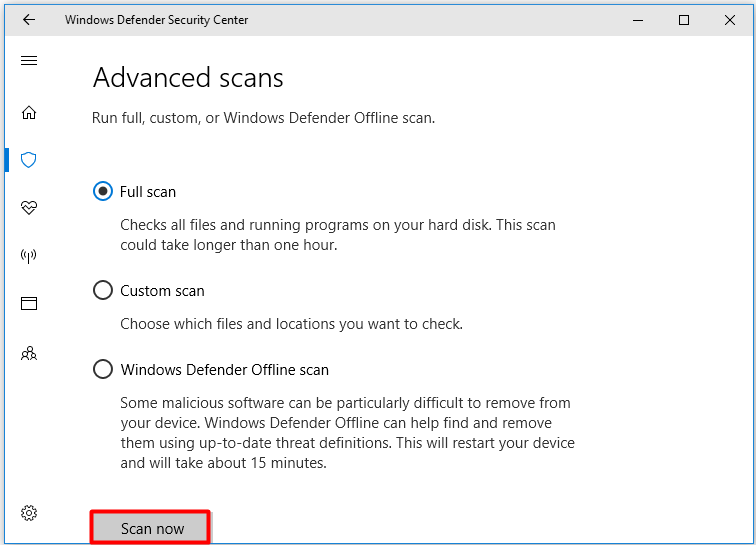
Task: Click the 'Checks all files and running programs' description
Action: click(x=338, y=235)
